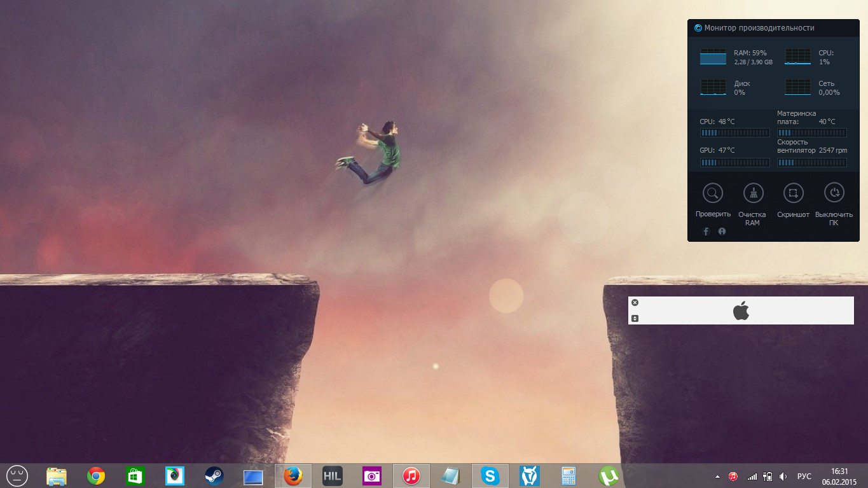
Task: Open Steam from the taskbar
Action: tap(214, 476)
